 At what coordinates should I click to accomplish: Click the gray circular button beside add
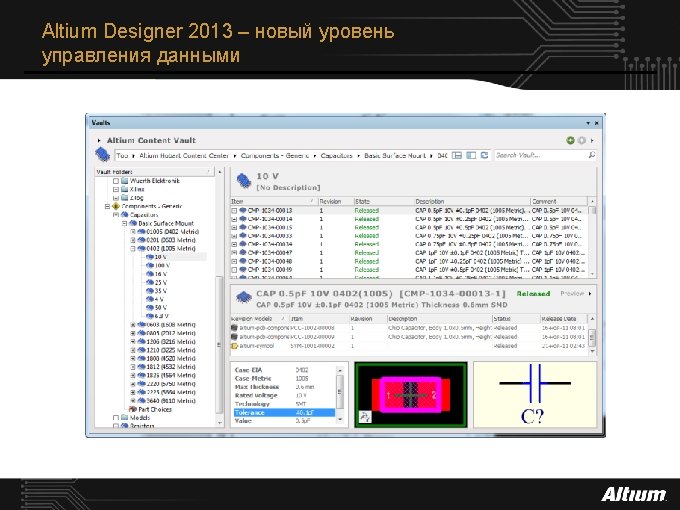582,140
